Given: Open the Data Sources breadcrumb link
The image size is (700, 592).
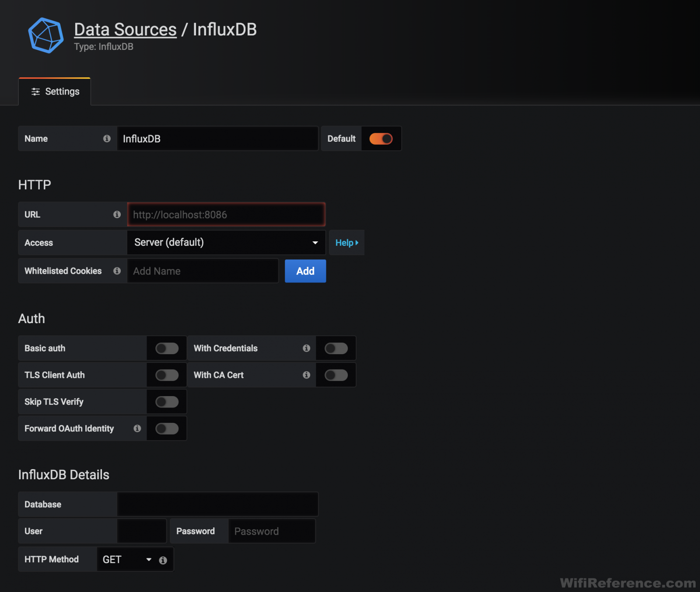Looking at the screenshot, I should [x=125, y=30].
